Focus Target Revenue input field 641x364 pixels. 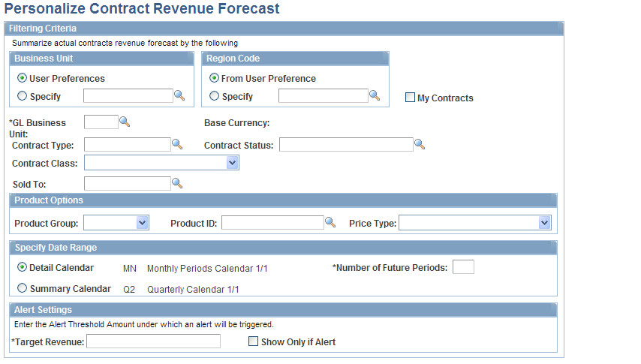153,341
